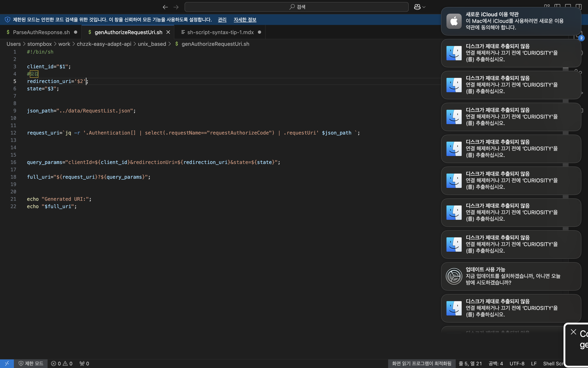This screenshot has width=588, height=368.
Task: Click 줄 5, 열 21 cursor position
Action: tap(470, 363)
